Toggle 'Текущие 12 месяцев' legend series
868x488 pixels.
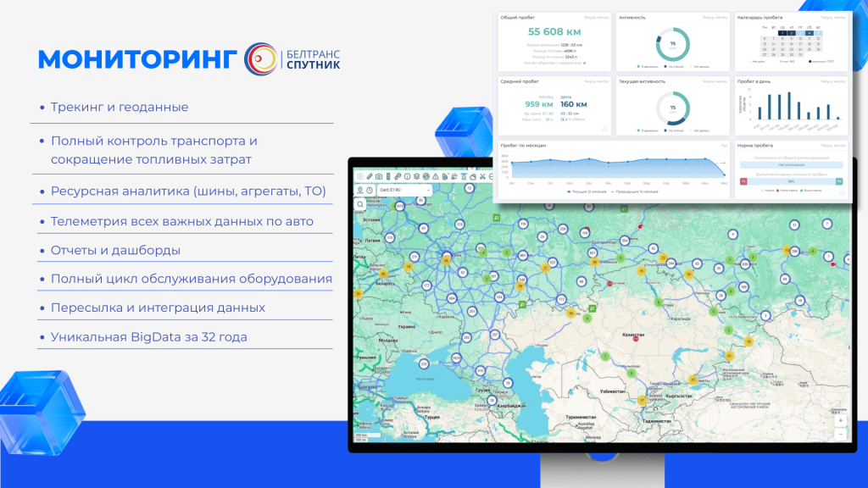(587, 192)
